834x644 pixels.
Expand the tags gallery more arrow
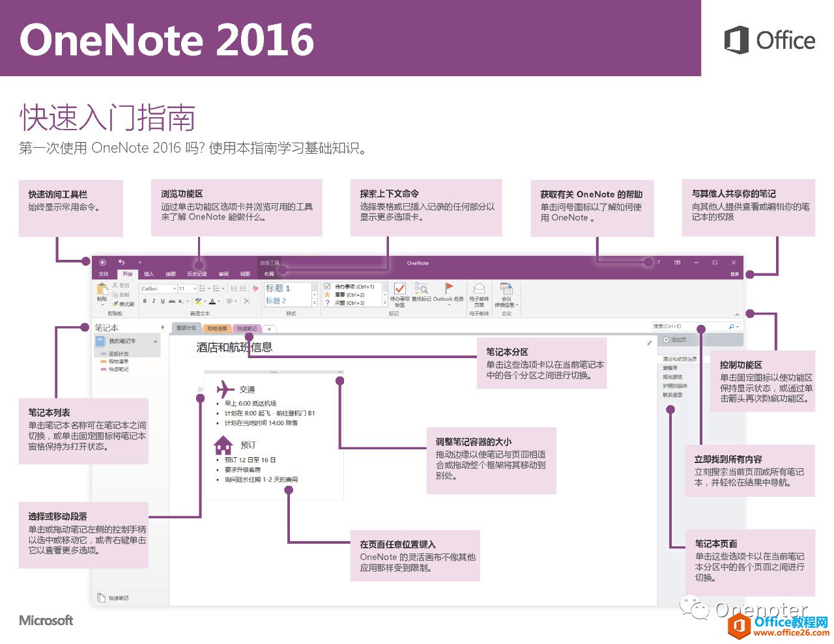(385, 303)
